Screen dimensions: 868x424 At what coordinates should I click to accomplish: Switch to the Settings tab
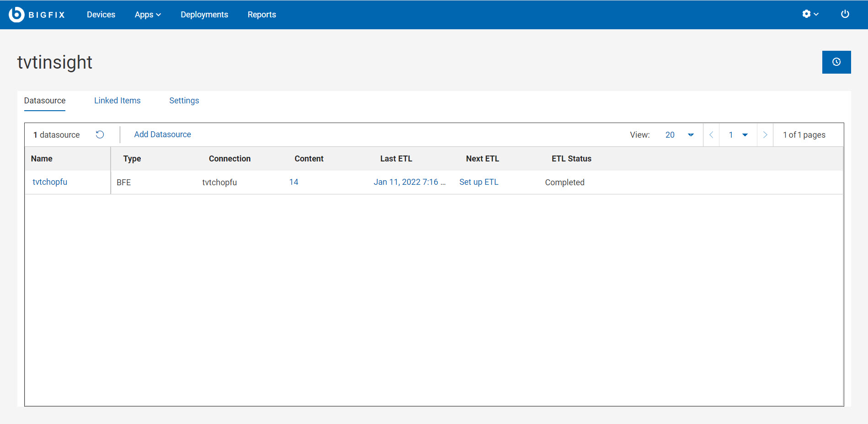tap(184, 101)
